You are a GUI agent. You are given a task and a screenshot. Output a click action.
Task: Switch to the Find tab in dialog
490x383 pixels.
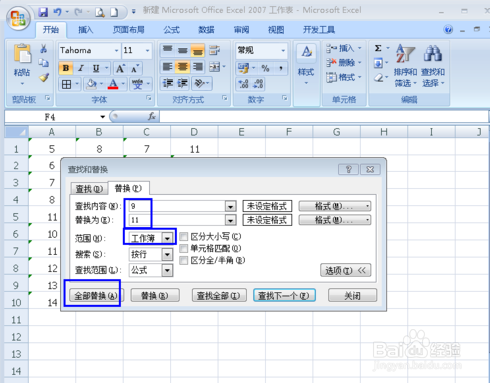coord(89,189)
